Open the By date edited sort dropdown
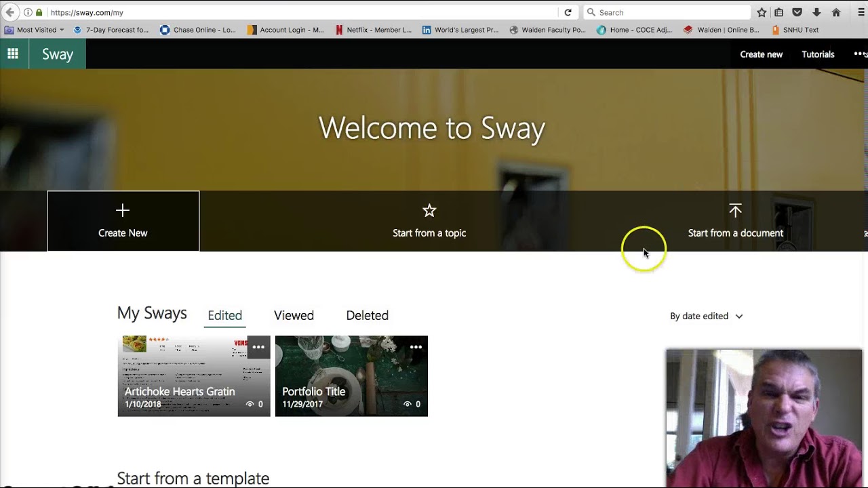The width and height of the screenshot is (868, 488). point(706,316)
